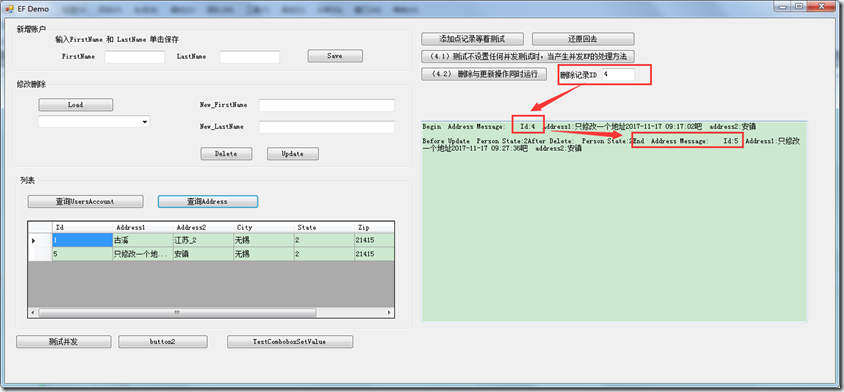Click the TestComboboxSetValue button
Screen dimensions: 844x392
pos(290,341)
